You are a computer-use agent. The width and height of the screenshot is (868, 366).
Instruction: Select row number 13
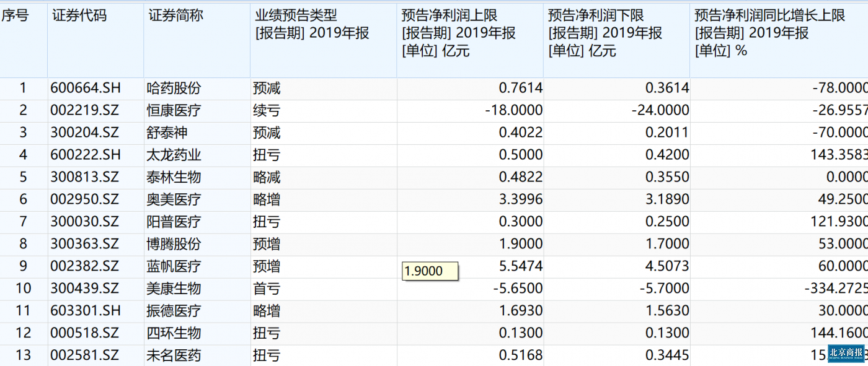[23, 356]
